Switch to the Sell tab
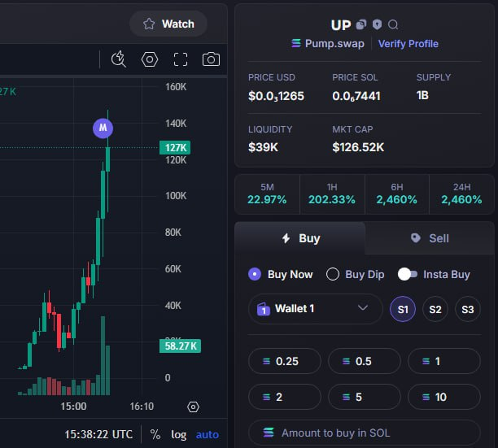Viewport: 498px width, 448px height. (x=430, y=238)
